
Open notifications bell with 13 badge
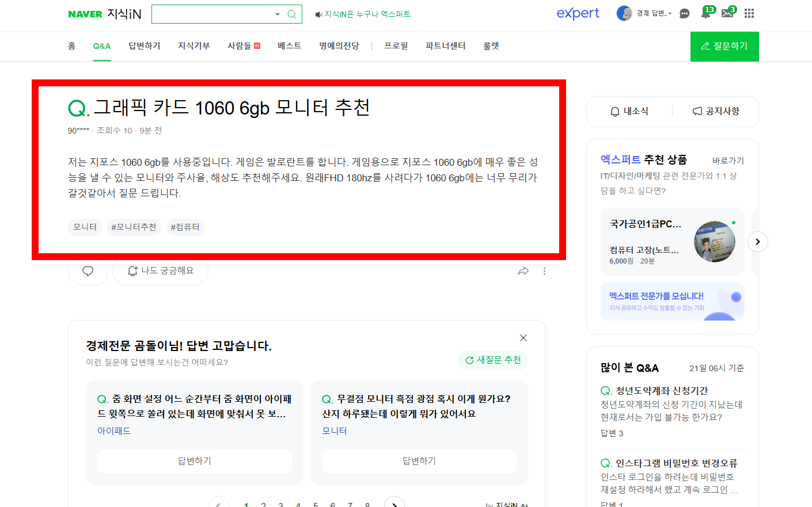[x=707, y=13]
